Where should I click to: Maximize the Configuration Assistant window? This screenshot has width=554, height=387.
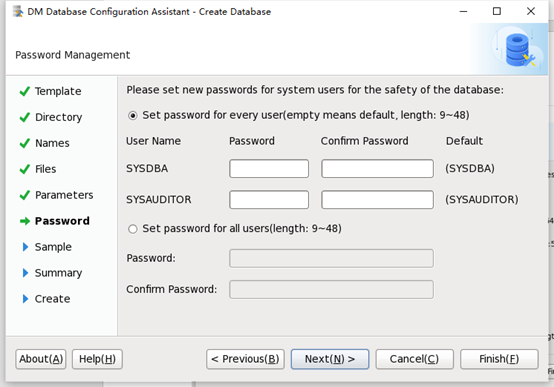(497, 11)
